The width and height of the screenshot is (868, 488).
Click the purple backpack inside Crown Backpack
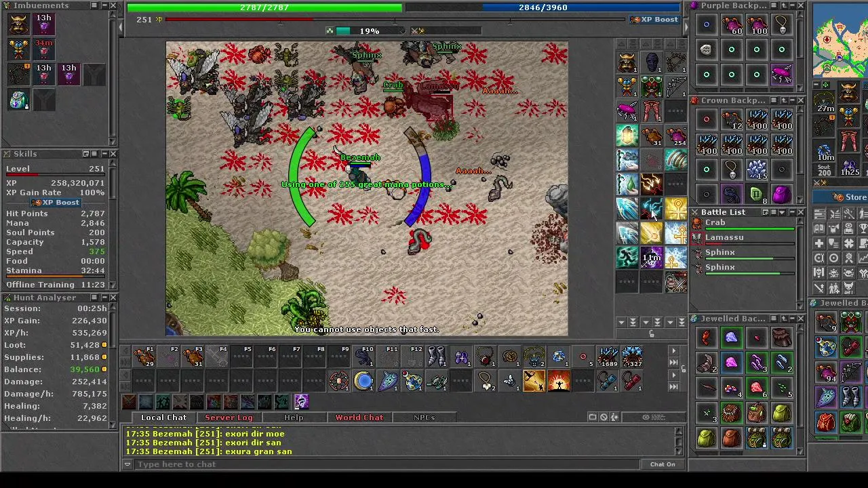pyautogui.click(x=782, y=195)
